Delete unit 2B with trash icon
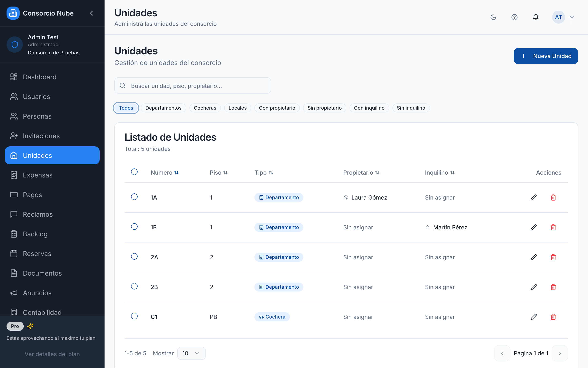Screen dimensions: 588x368 (x=553, y=287)
